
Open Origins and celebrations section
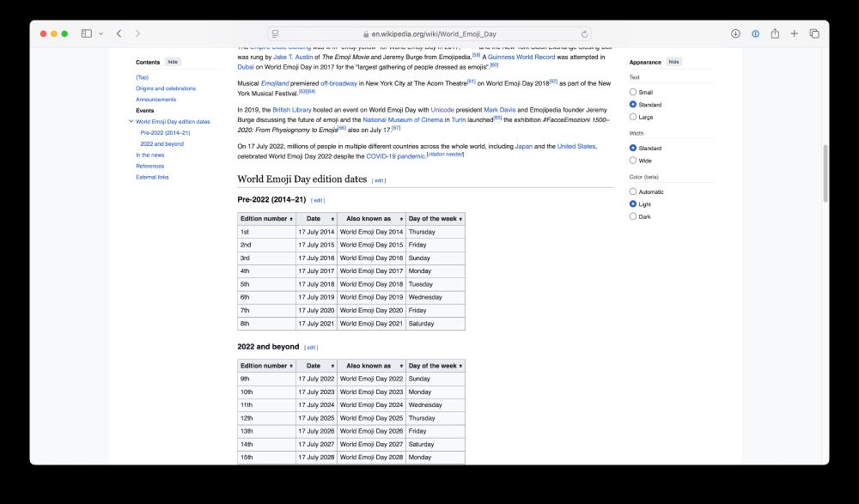point(166,88)
